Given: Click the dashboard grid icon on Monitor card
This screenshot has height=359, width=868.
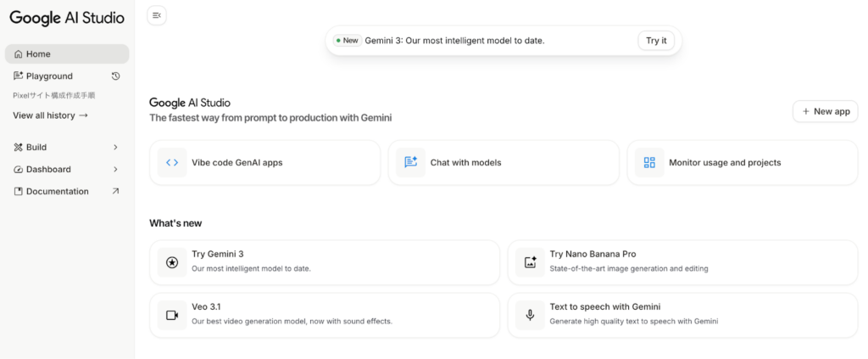Looking at the screenshot, I should (649, 162).
